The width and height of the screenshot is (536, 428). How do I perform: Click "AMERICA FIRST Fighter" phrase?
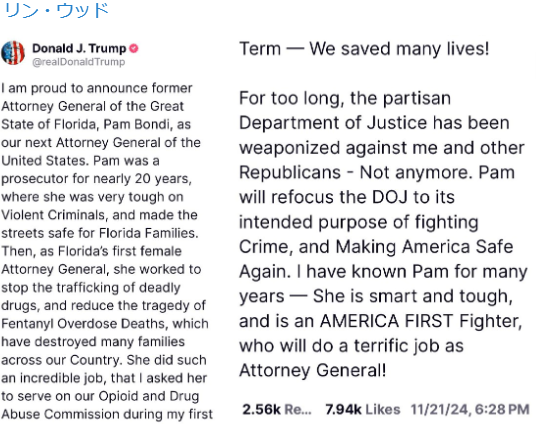(421, 321)
